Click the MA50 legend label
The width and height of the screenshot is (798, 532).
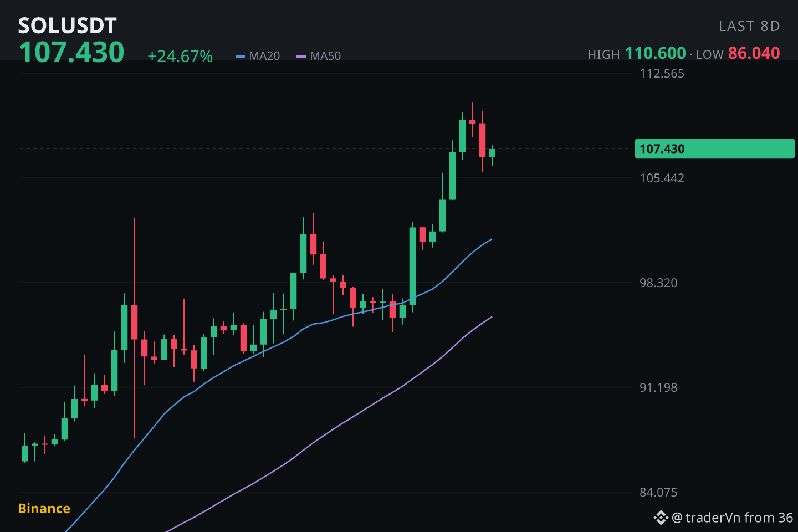(325, 56)
